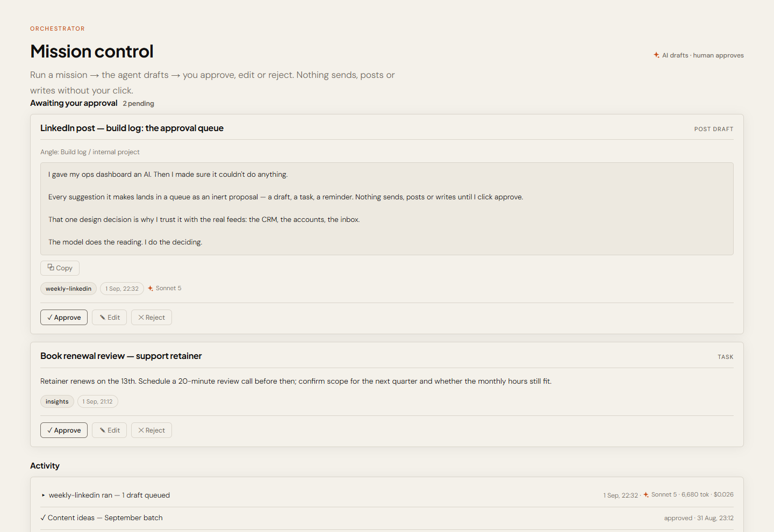This screenshot has width=774, height=532.
Task: Click the ORCHESTRATOR label
Action: [x=58, y=28]
